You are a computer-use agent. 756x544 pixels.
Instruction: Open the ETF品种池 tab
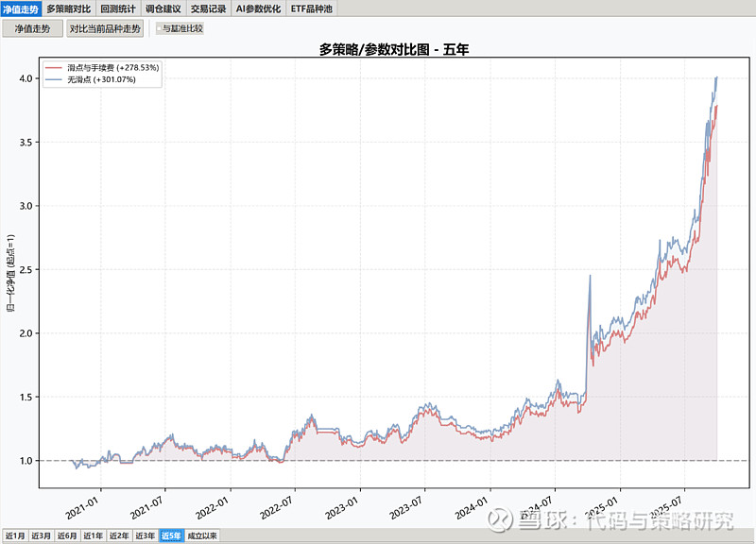(313, 8)
